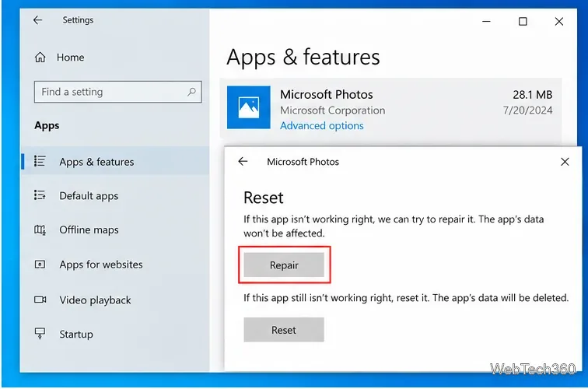Click the Apps sidebar heading

click(x=47, y=125)
